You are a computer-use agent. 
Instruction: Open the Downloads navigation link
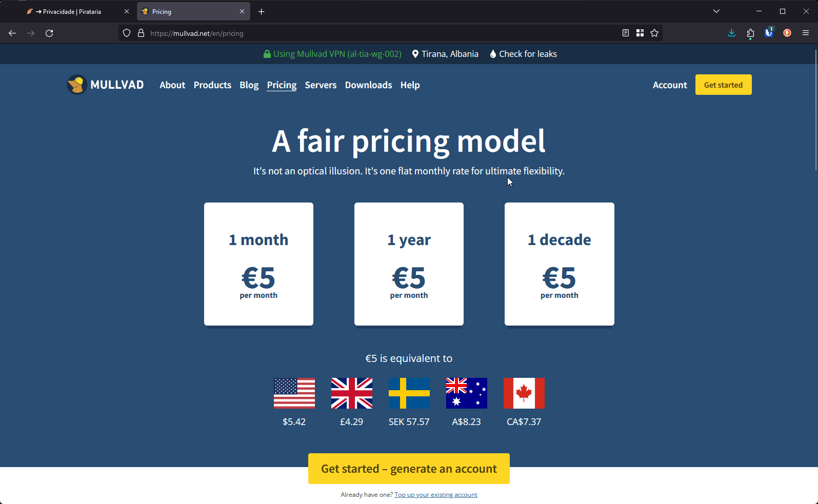pyautogui.click(x=368, y=85)
